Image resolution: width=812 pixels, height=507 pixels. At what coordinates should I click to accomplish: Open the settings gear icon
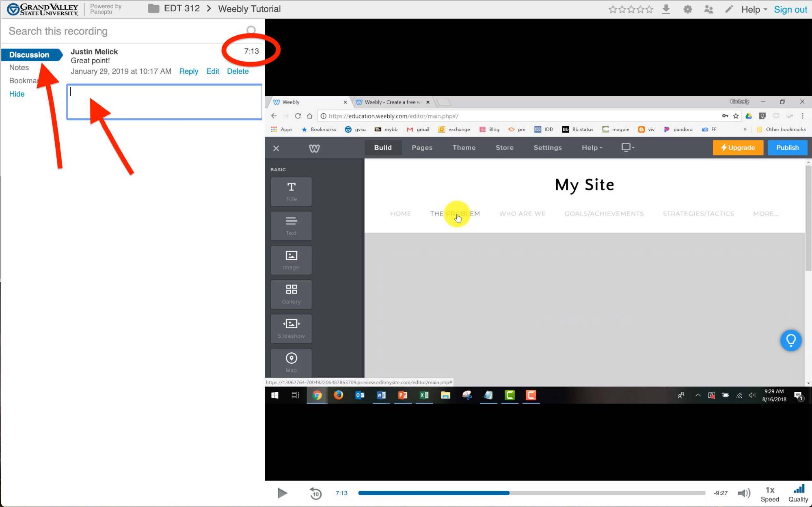(x=687, y=9)
